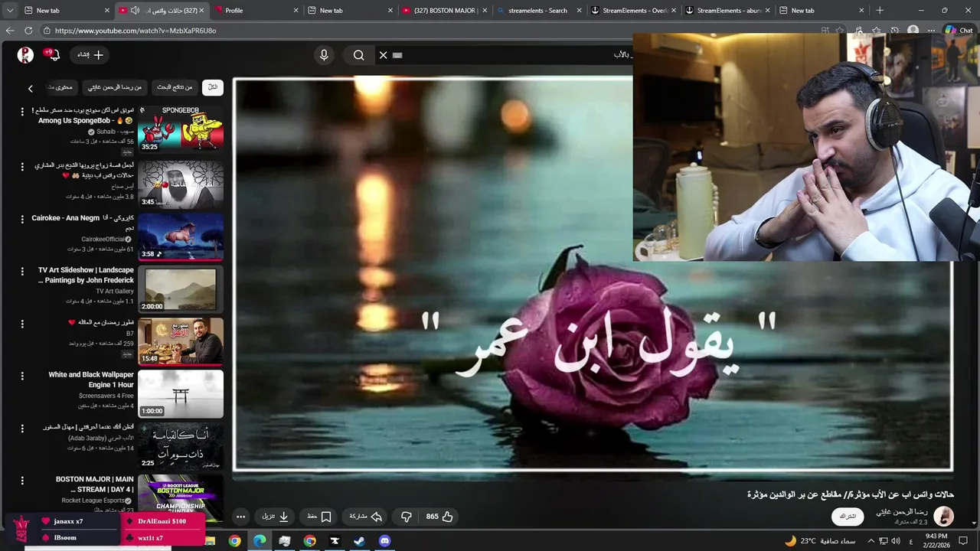
Task: Open Steam from the taskbar
Action: 359,541
